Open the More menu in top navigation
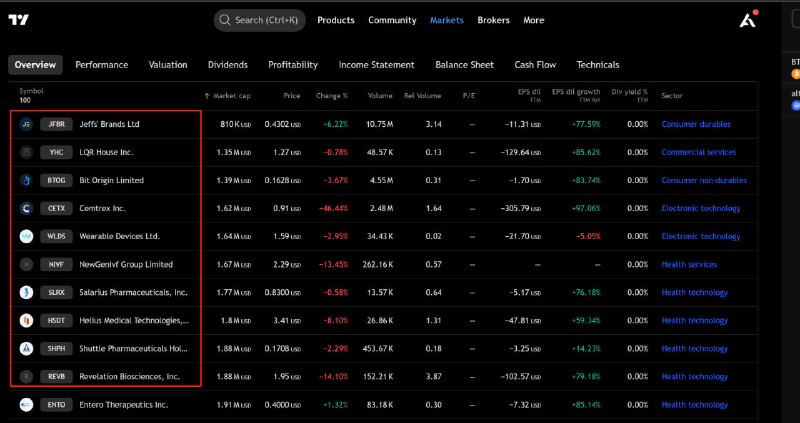The image size is (800, 423). pyautogui.click(x=533, y=20)
